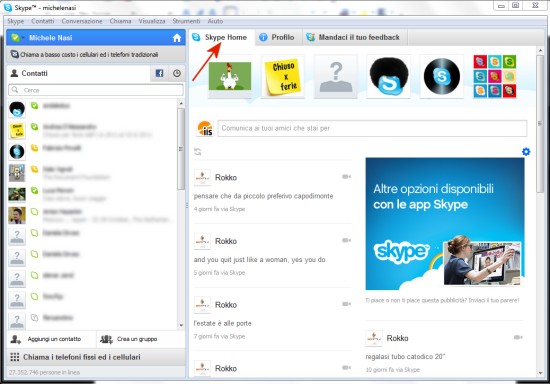Viewport: 550px width, 384px height.
Task: Click the ad feedback link under Skype banner
Action: (442, 300)
